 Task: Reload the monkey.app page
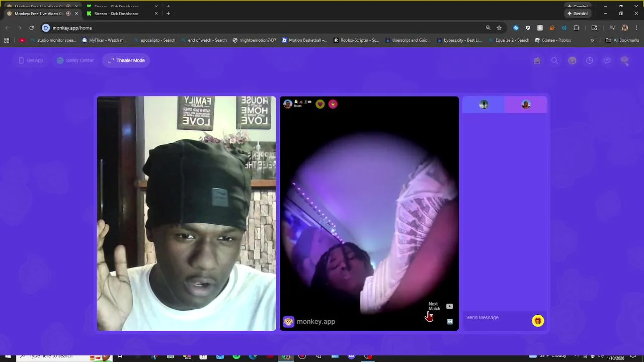pos(31,28)
